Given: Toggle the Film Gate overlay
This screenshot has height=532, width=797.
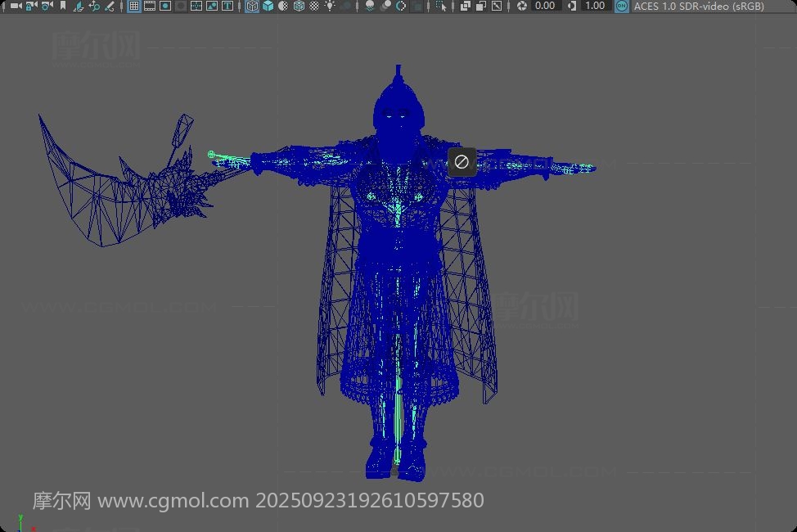Looking at the screenshot, I should click(150, 6).
